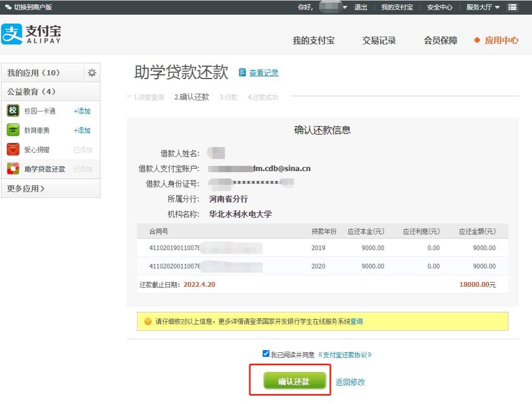532x404 pixels.
Task: Click the 2020 loan year cell
Action: point(318,266)
